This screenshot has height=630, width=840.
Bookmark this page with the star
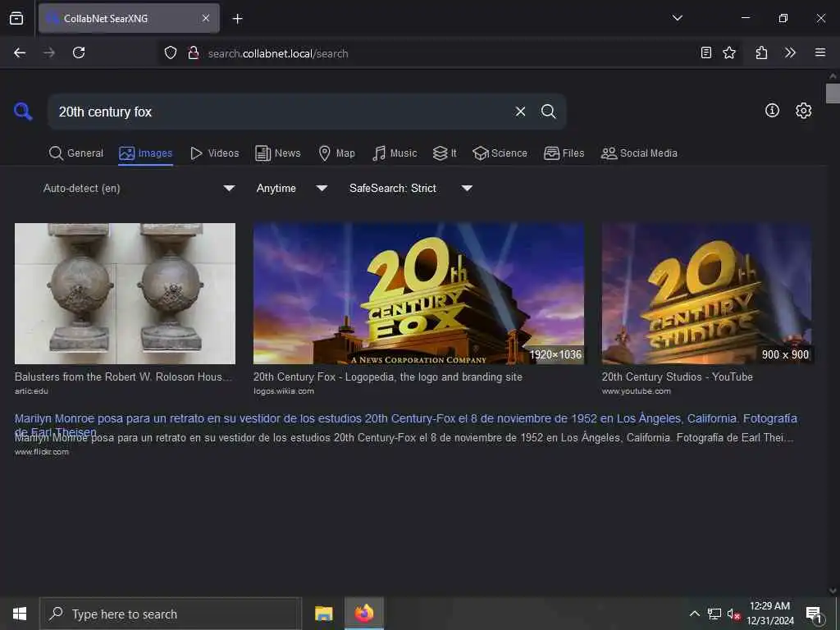pos(729,52)
